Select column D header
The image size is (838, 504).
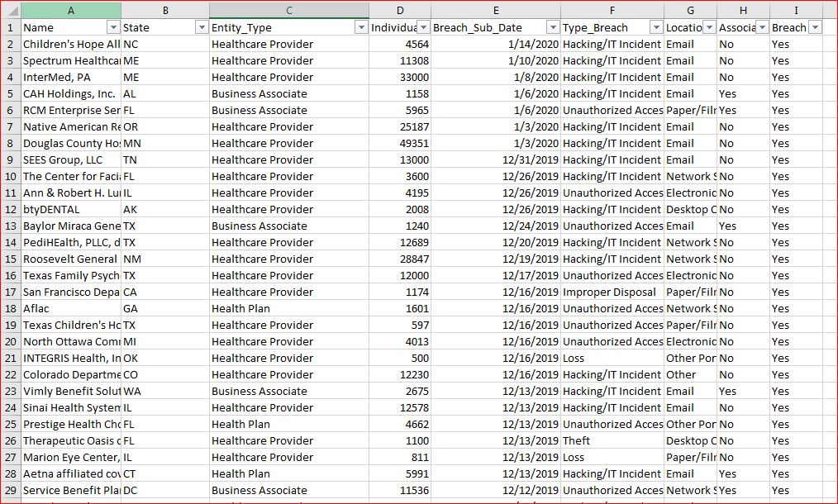coord(400,10)
